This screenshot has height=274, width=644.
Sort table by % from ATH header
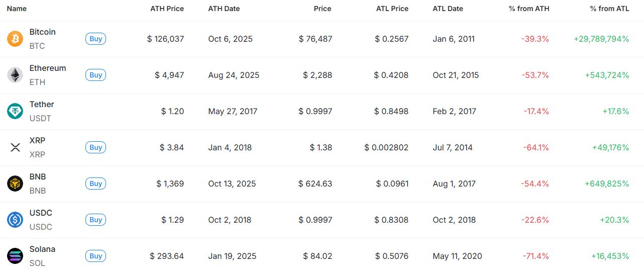coord(529,9)
